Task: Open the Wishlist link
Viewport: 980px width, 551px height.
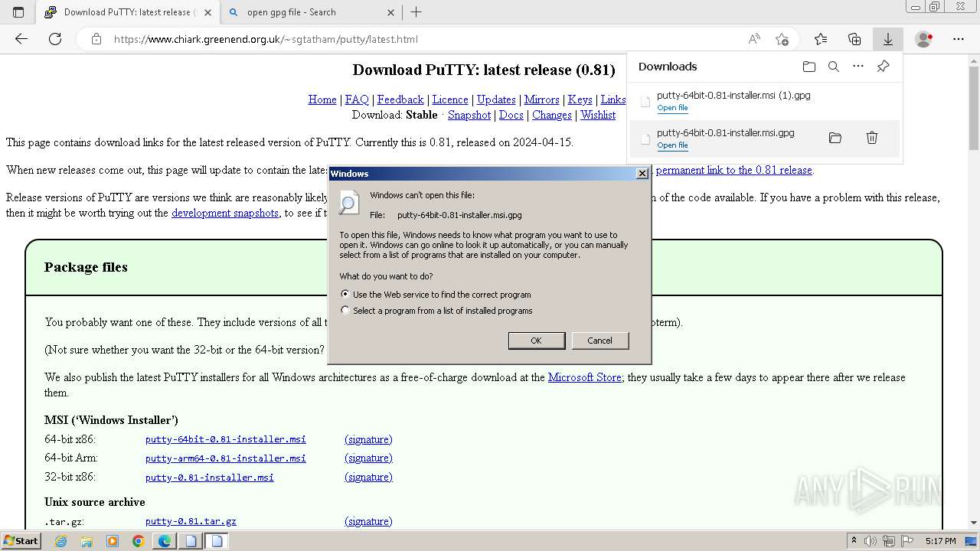Action: click(x=598, y=115)
